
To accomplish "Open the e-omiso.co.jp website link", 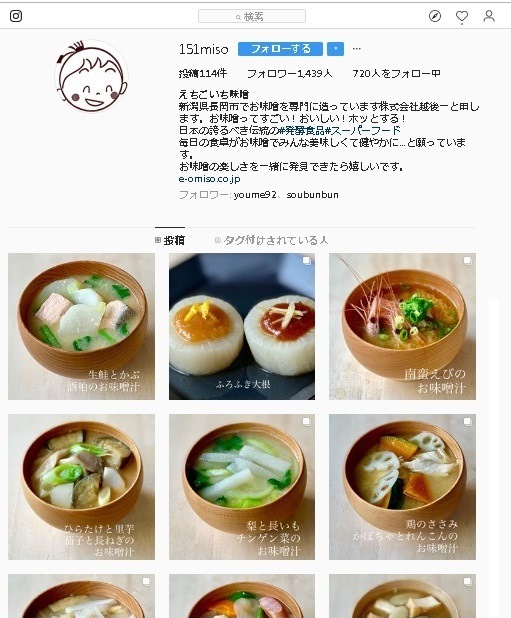I will click(210, 179).
